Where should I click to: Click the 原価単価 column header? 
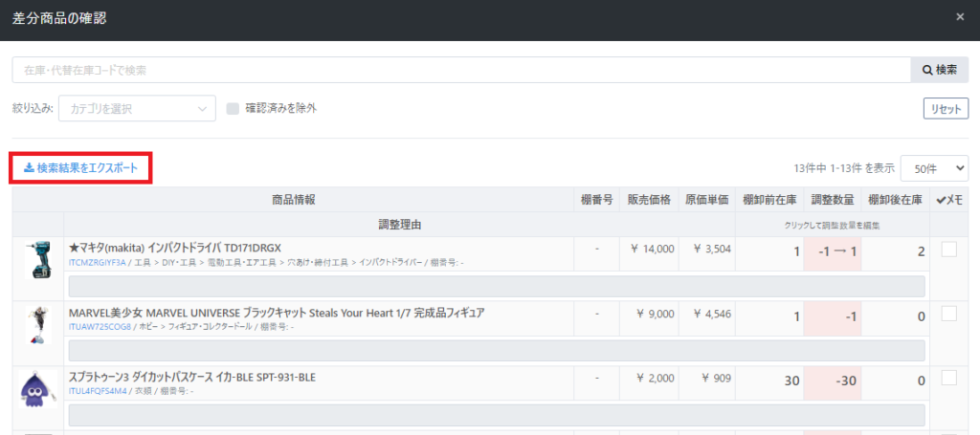click(707, 200)
